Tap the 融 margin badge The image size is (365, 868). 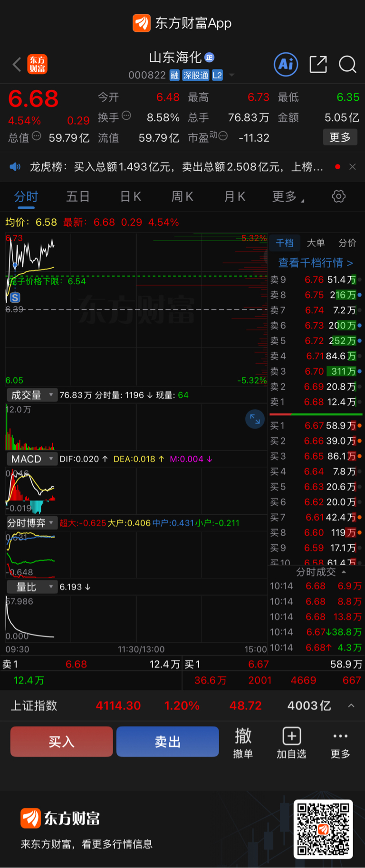(174, 75)
